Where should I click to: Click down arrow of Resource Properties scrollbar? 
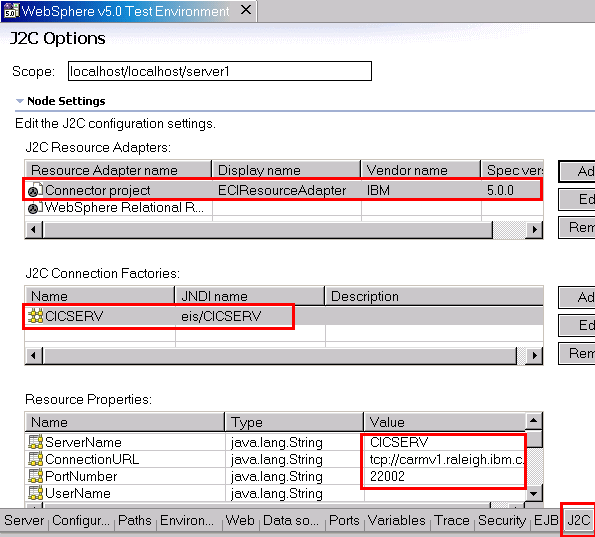(x=534, y=493)
